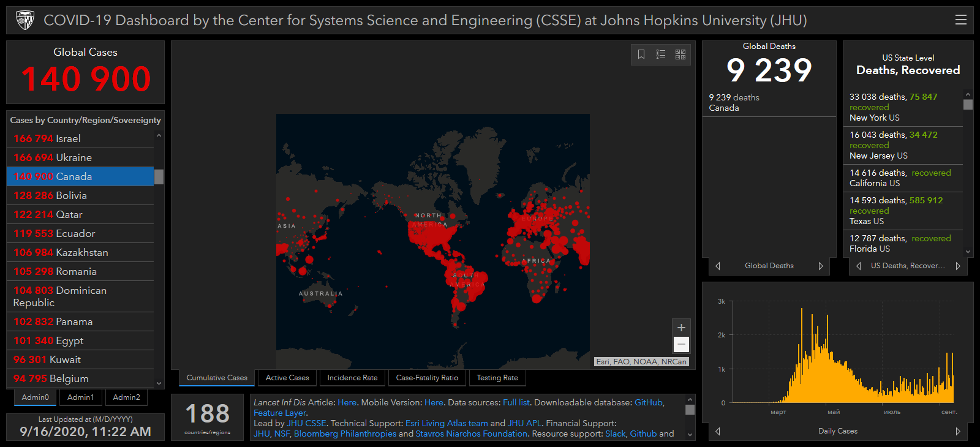Select Ecuador in country list
Screen dimensions: 980x447
(80, 233)
